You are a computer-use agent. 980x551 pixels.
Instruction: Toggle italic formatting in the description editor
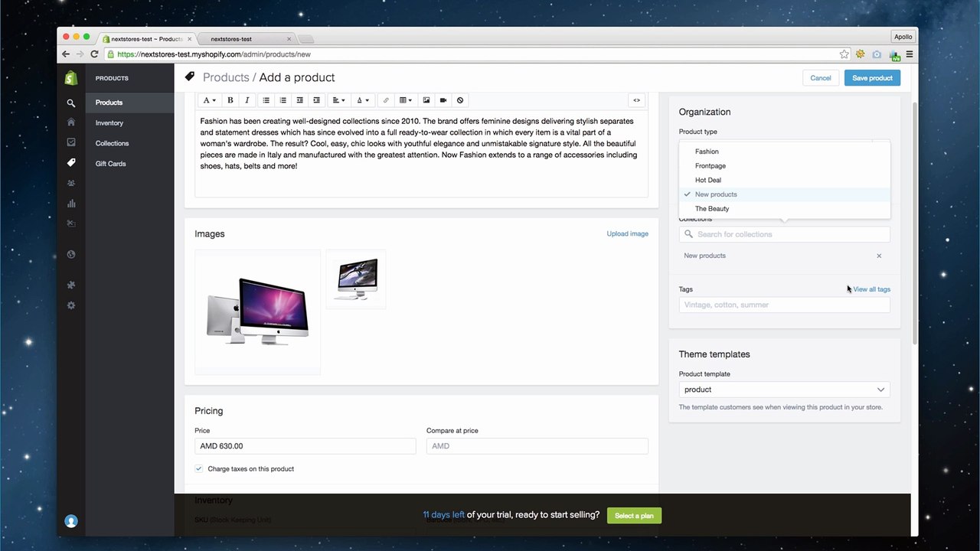point(247,100)
